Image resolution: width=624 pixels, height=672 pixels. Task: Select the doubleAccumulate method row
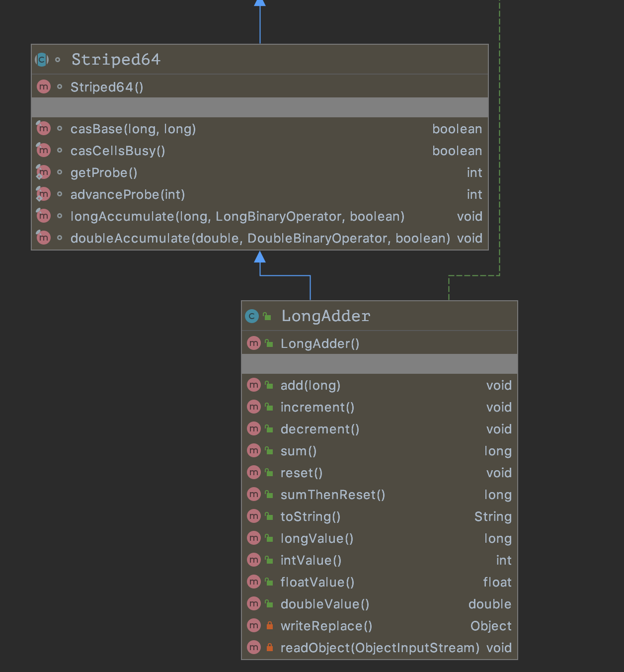tap(260, 239)
